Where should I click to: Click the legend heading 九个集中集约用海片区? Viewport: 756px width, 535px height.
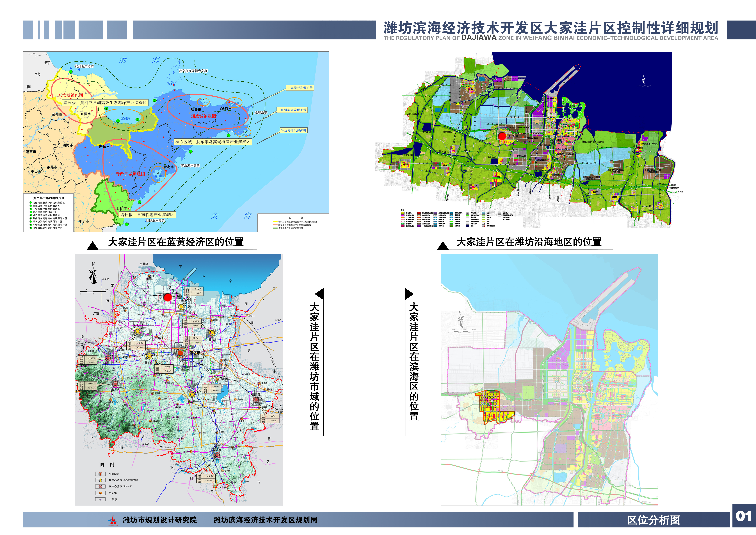click(49, 198)
